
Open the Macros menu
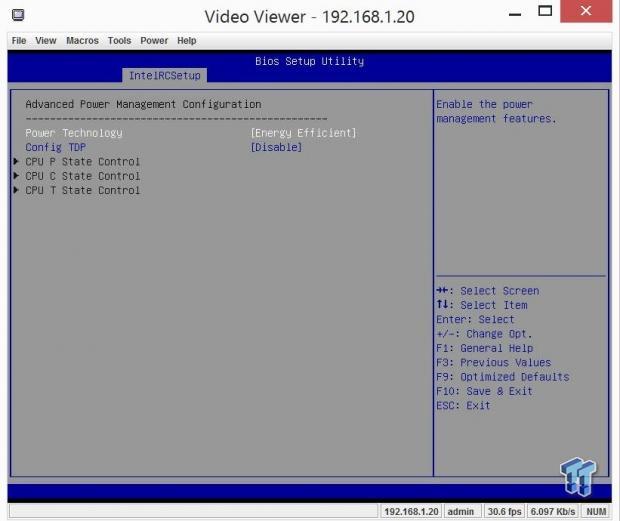(x=81, y=41)
